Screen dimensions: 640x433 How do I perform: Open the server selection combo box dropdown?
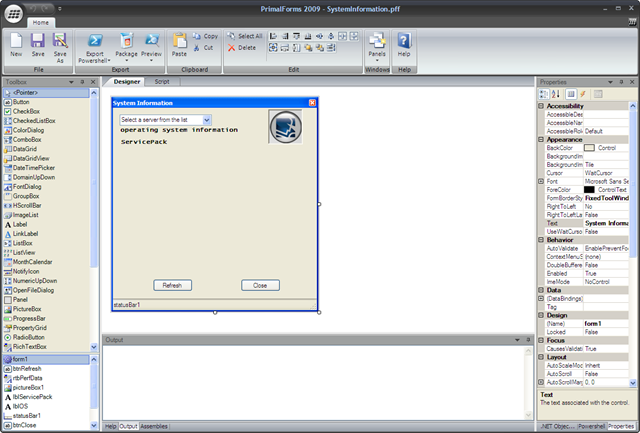(207, 120)
